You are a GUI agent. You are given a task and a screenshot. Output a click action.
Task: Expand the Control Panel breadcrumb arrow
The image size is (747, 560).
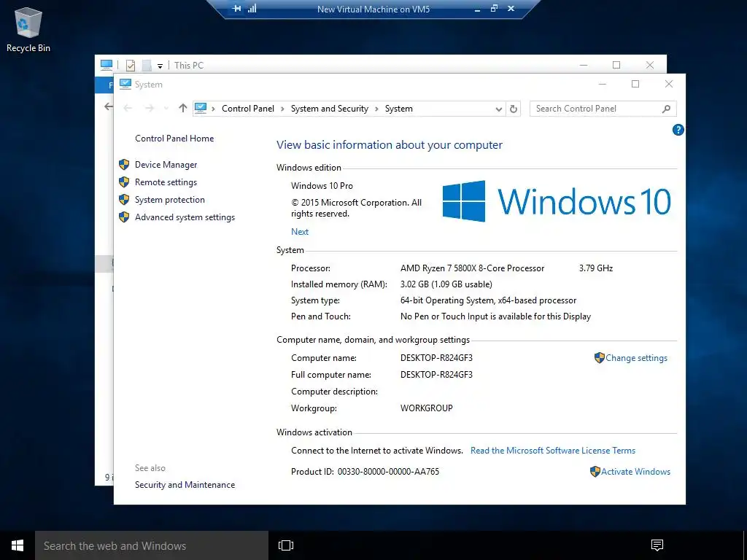282,109
